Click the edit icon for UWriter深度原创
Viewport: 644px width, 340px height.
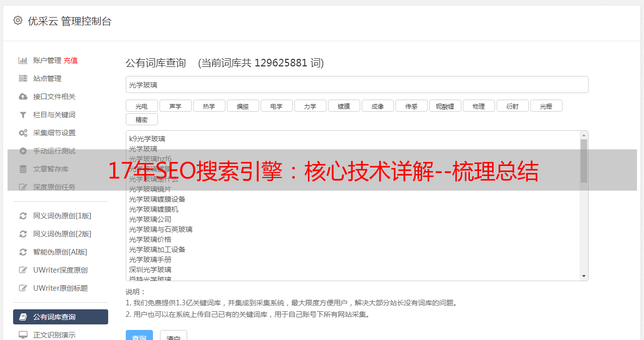23,270
